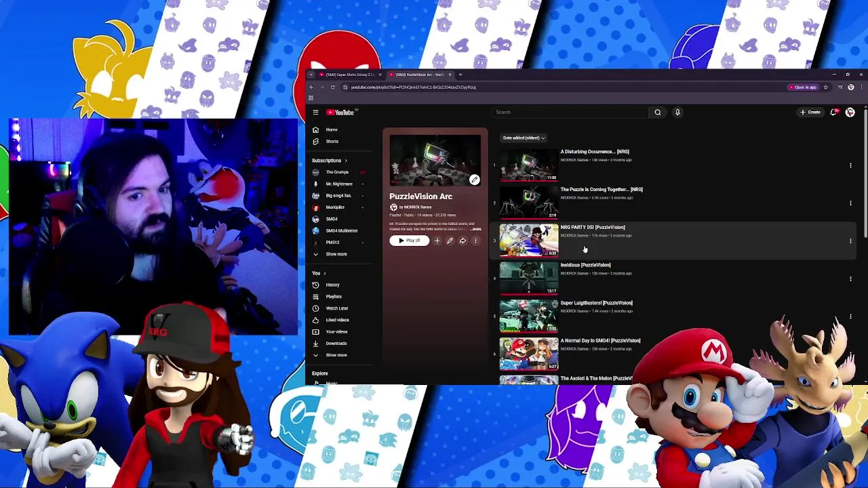This screenshot has width=868, height=488.
Task: Open The Grumps subscription channel
Action: (339, 172)
